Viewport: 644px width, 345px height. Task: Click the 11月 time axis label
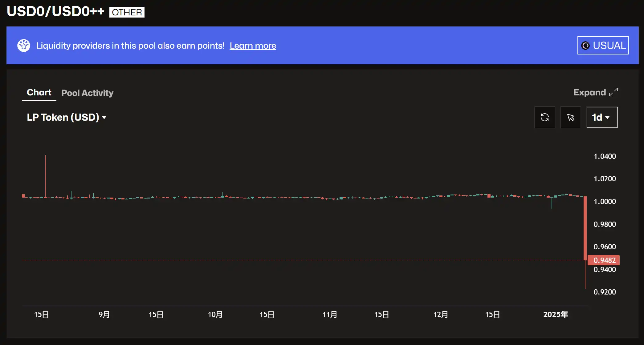click(330, 314)
